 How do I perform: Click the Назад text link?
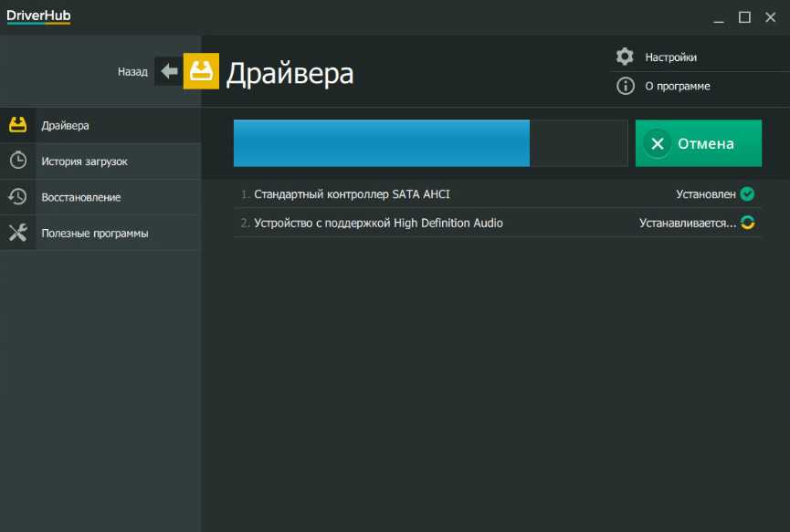coord(132,71)
